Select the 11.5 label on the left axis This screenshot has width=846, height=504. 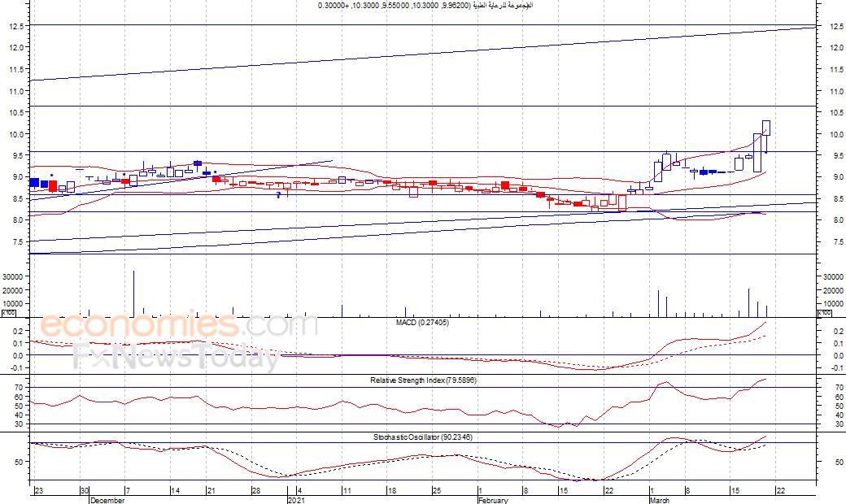pyautogui.click(x=16, y=70)
